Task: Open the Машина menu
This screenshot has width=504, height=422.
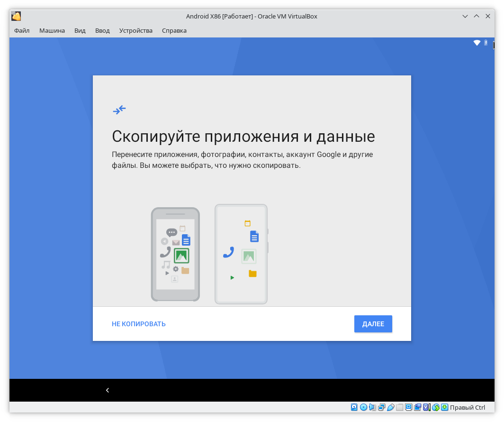Action: click(x=52, y=30)
